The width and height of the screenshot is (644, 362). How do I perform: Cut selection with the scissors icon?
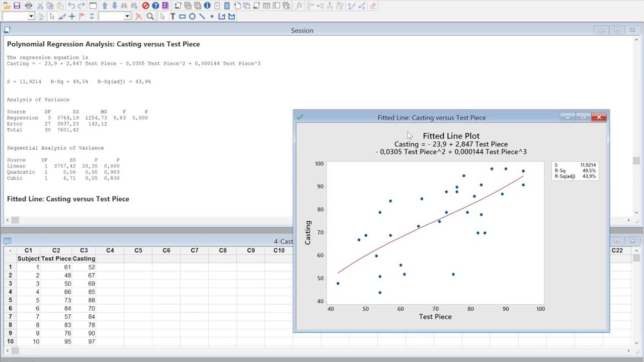pos(40,6)
